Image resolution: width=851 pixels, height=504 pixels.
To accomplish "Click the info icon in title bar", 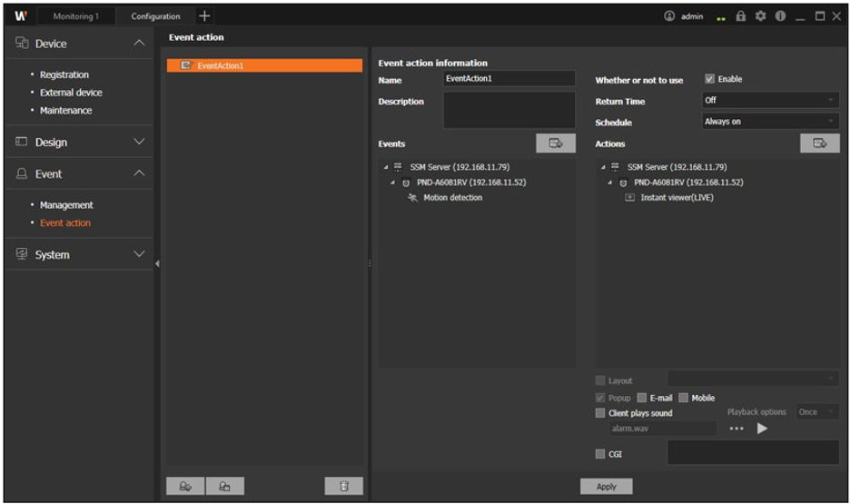I will (780, 16).
